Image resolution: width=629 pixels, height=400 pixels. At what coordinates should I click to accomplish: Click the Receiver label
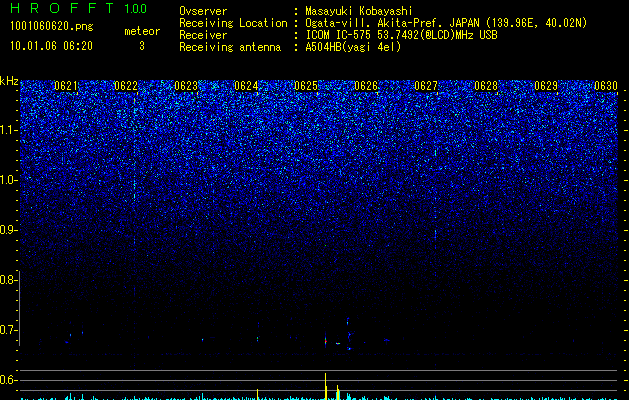click(203, 35)
